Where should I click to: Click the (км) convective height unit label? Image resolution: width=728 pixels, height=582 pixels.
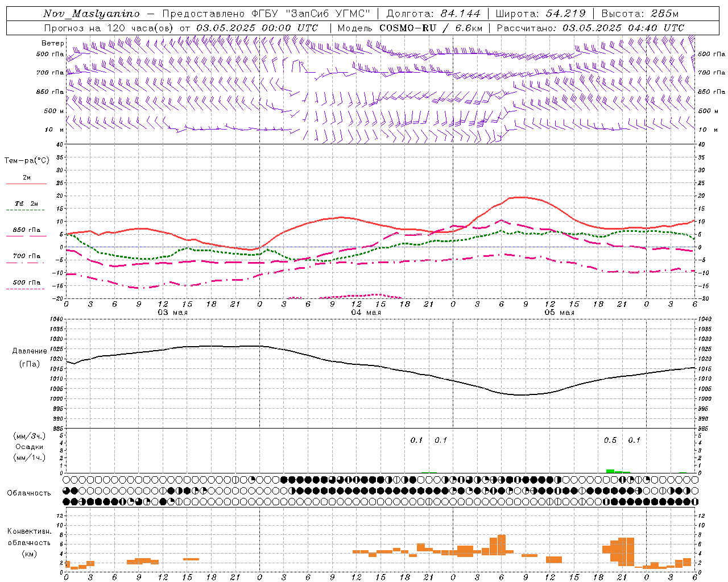(x=30, y=554)
